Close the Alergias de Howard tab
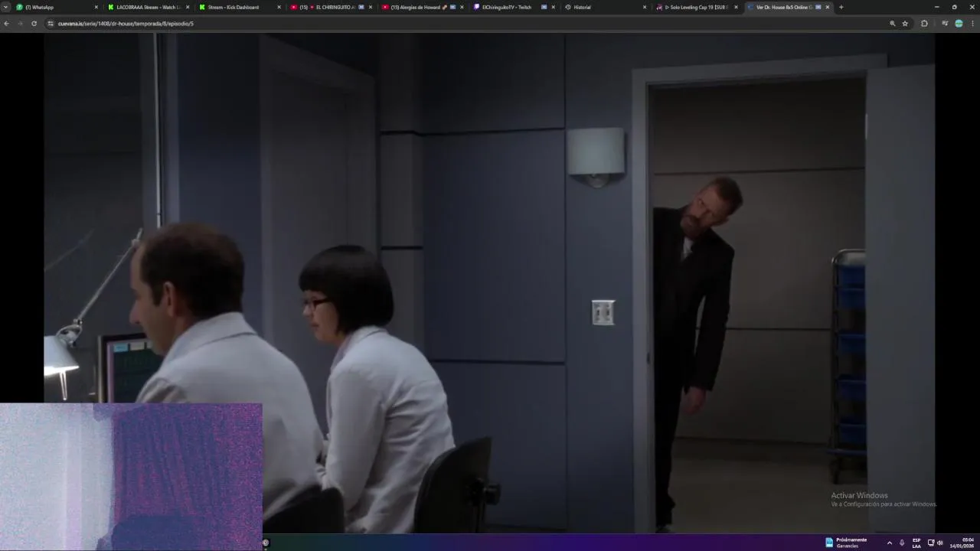The height and width of the screenshot is (551, 980). [462, 7]
